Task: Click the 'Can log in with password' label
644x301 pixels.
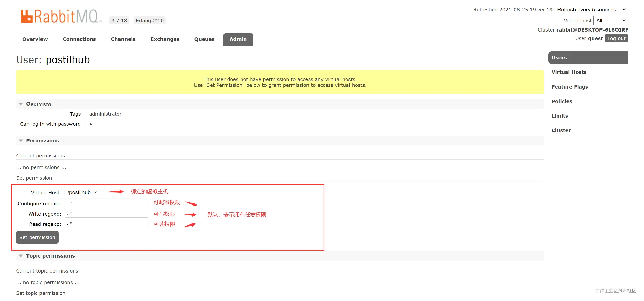Action: (x=50, y=124)
